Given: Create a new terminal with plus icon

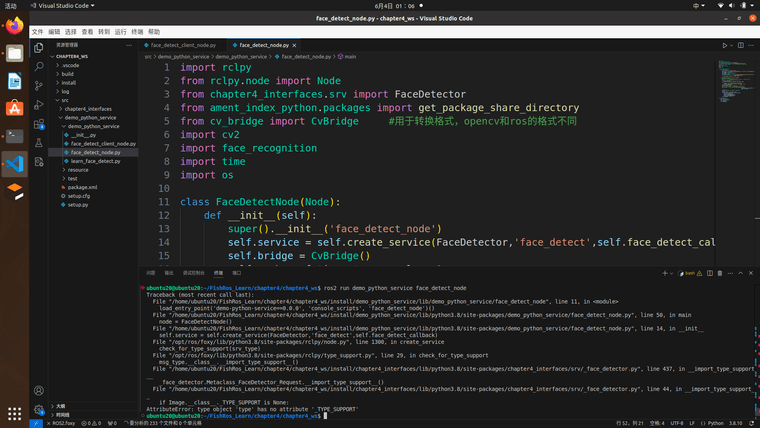Looking at the screenshot, I should 665,273.
